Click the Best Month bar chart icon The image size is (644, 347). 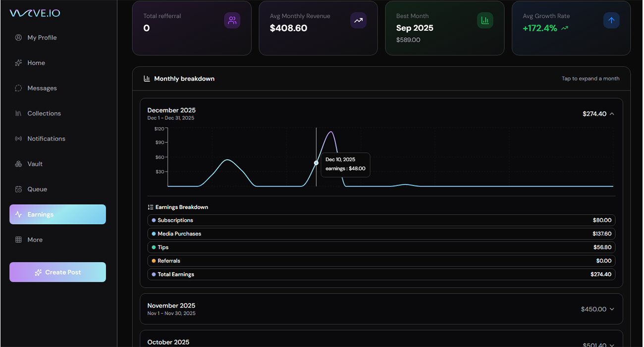click(x=485, y=20)
